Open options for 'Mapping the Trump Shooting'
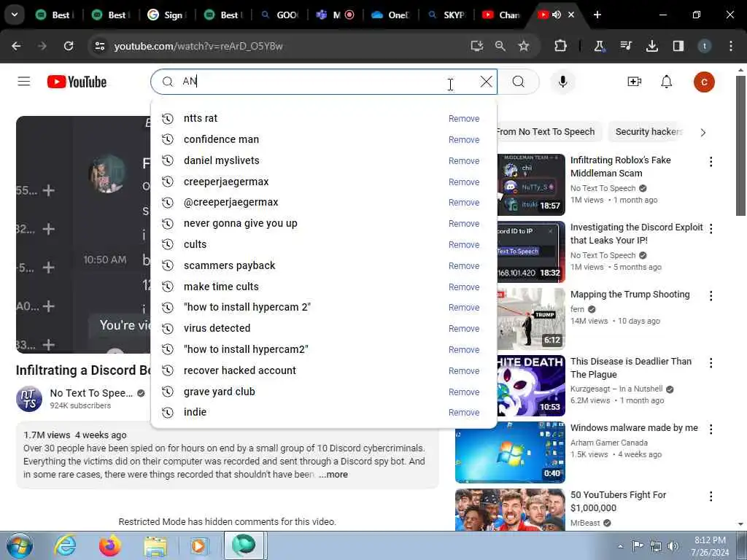Image resolution: width=747 pixels, height=560 pixels. (x=711, y=296)
